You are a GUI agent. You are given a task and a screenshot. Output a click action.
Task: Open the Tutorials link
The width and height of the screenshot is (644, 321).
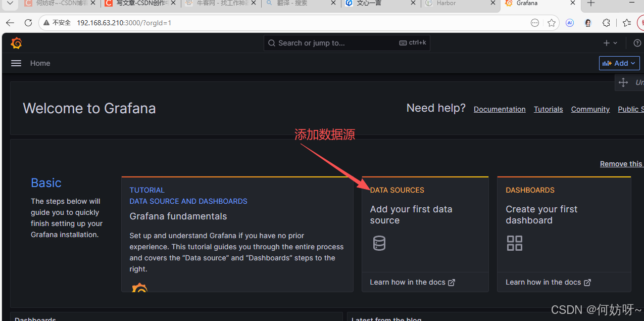coord(548,109)
